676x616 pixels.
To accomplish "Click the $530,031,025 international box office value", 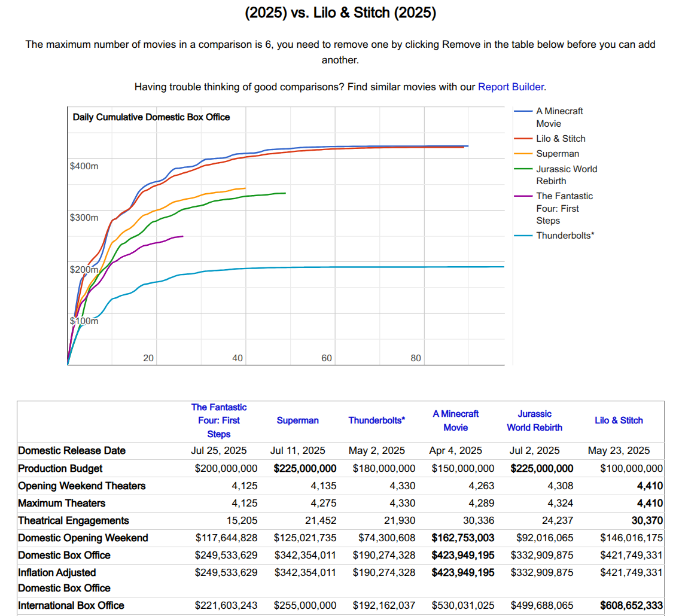I will [463, 606].
